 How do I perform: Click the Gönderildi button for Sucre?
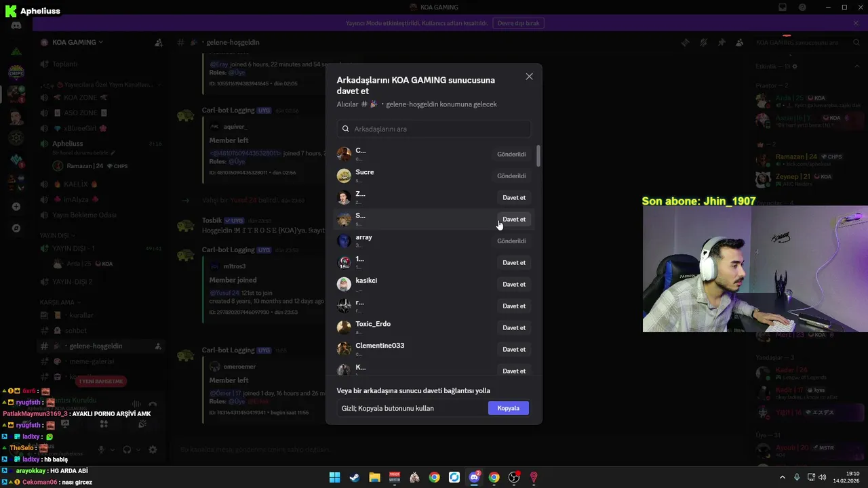click(x=511, y=176)
